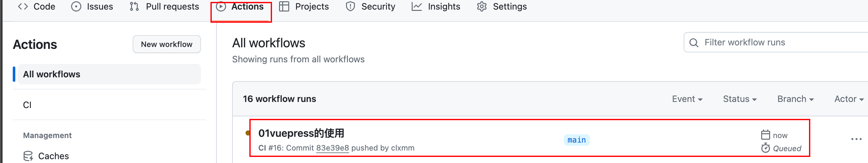The image size is (868, 163).
Task: Open the 01vuepress的使用 workflow run
Action: pos(301,133)
